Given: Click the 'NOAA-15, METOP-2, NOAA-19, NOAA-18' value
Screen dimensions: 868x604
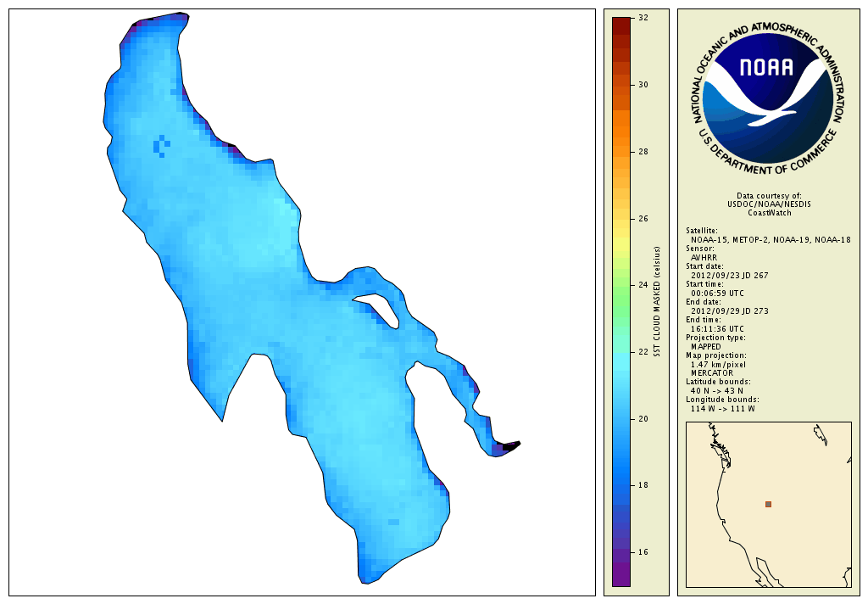Looking at the screenshot, I should (771, 240).
